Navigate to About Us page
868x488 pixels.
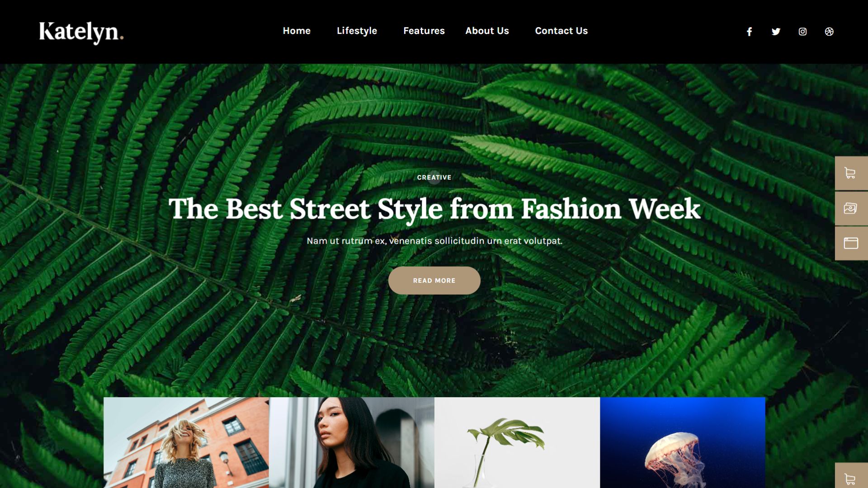tap(487, 31)
